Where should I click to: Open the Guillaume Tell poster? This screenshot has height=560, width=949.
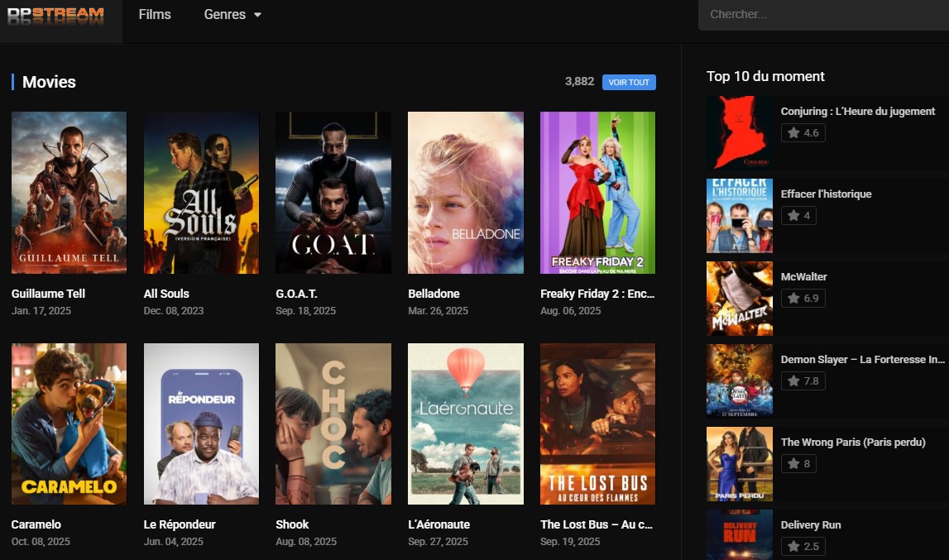[x=69, y=192]
